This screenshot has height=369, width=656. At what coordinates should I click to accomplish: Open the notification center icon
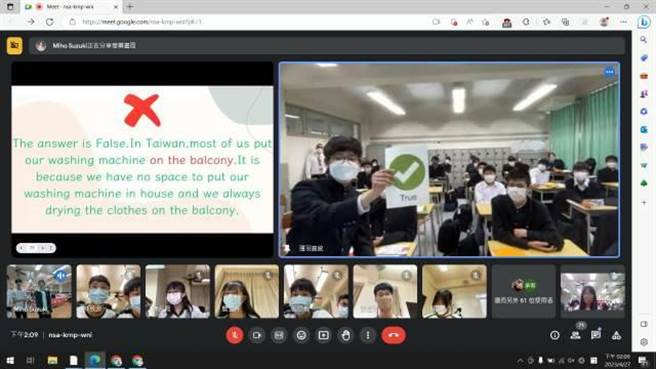pos(643,360)
